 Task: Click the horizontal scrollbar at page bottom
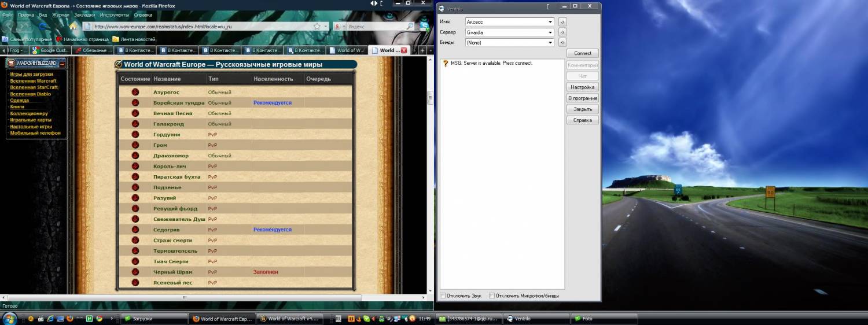185,297
